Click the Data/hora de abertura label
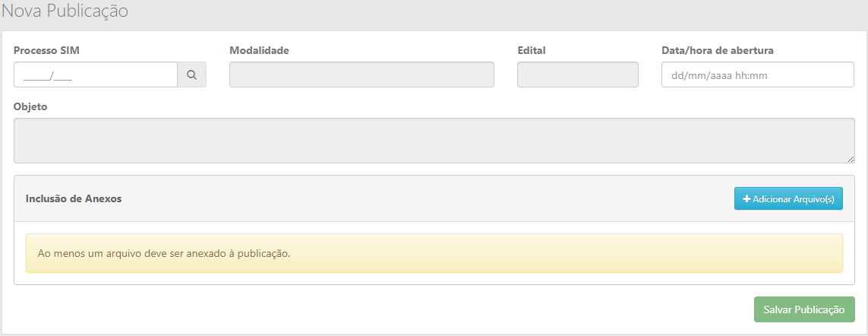The width and height of the screenshot is (868, 336). 718,51
